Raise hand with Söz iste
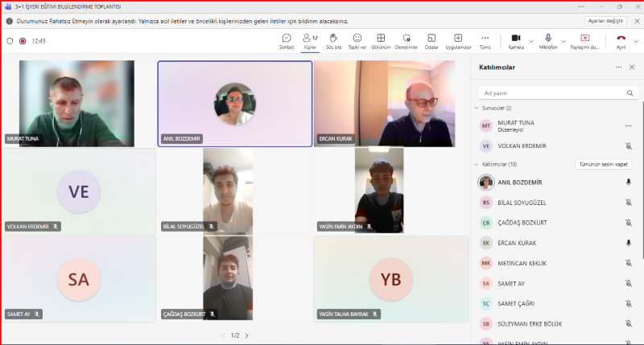Screen dimensions: 644x345 tap(333, 40)
